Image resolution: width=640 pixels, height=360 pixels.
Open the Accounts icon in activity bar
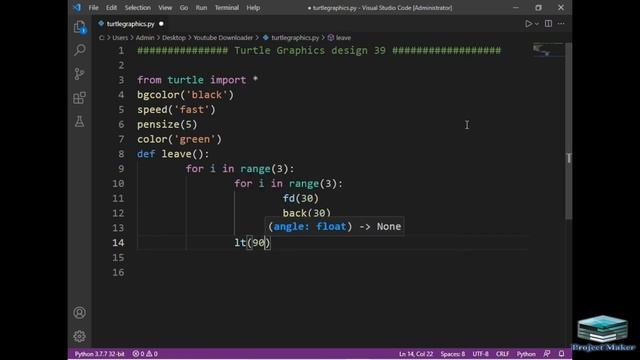(x=80, y=313)
